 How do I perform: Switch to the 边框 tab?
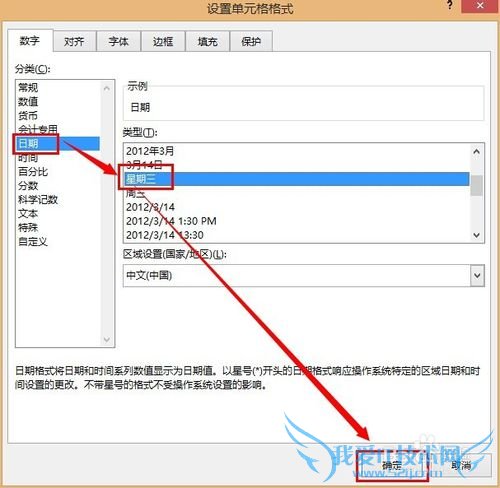pyautogui.click(x=163, y=42)
